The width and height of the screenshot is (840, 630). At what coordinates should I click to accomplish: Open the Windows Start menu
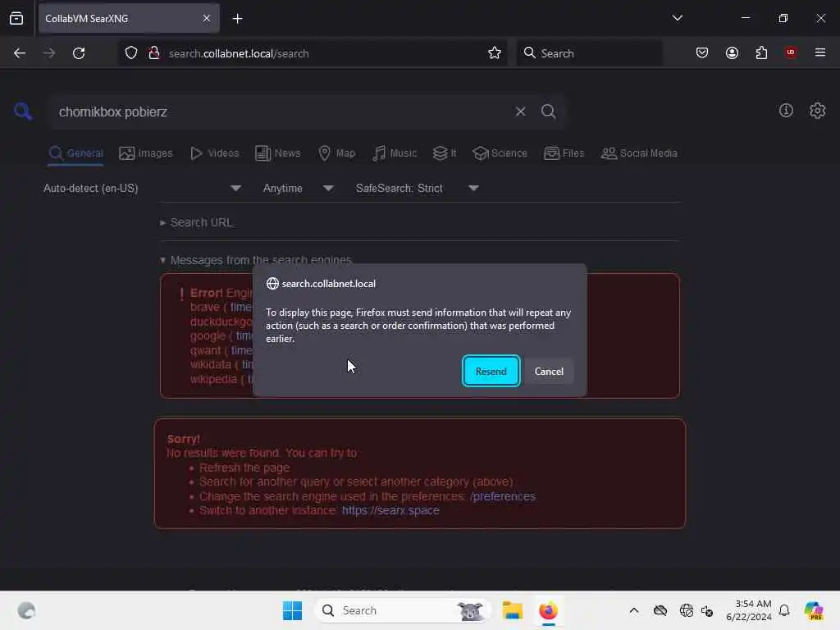293,610
